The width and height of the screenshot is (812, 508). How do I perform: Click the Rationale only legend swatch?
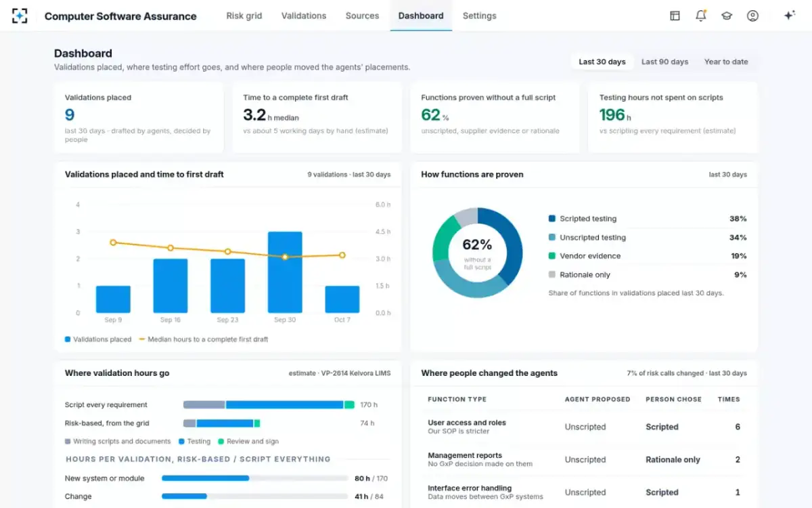tap(552, 275)
